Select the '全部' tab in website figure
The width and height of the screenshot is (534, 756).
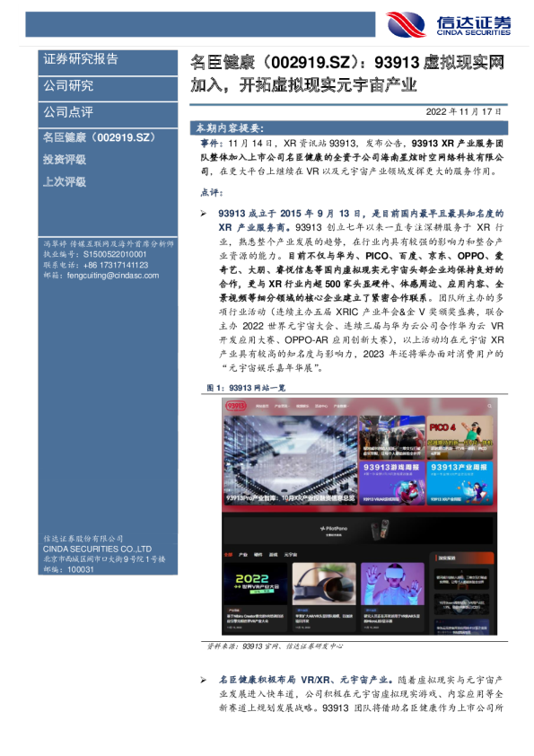228,555
